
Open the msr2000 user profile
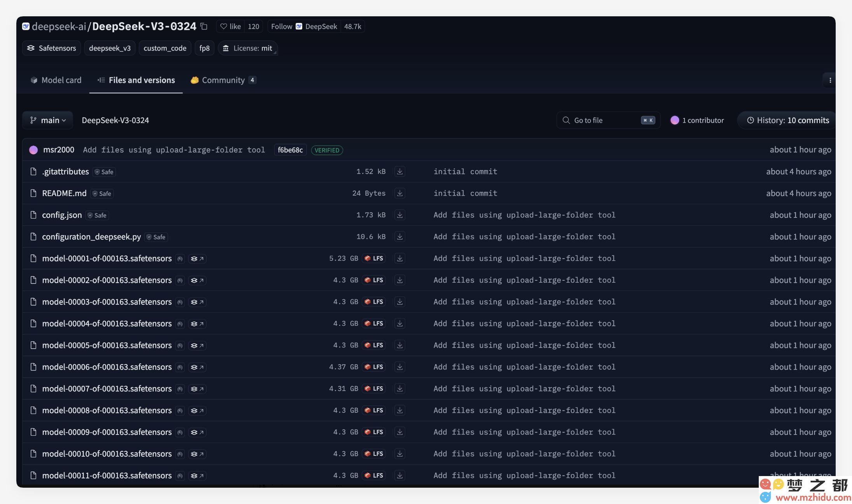tap(59, 150)
